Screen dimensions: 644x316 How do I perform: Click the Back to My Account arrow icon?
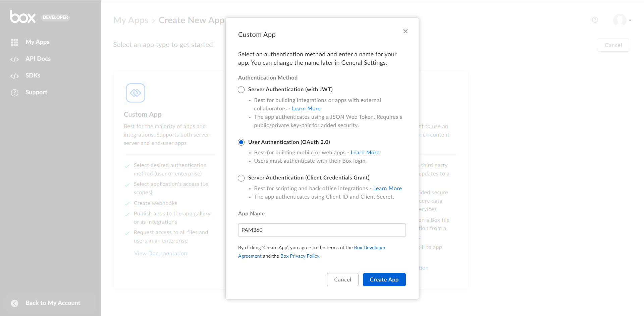pos(15,303)
